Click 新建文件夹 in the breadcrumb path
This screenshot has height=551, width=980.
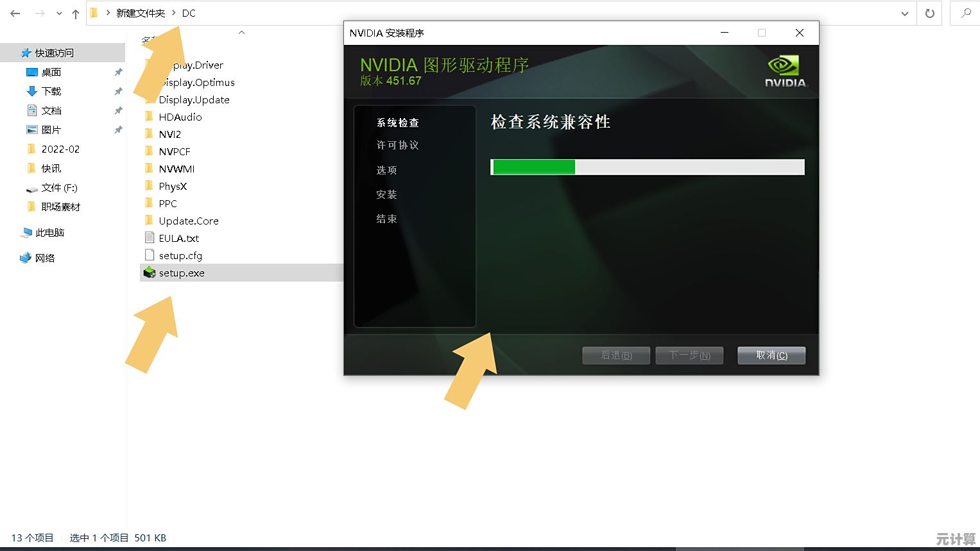141,13
